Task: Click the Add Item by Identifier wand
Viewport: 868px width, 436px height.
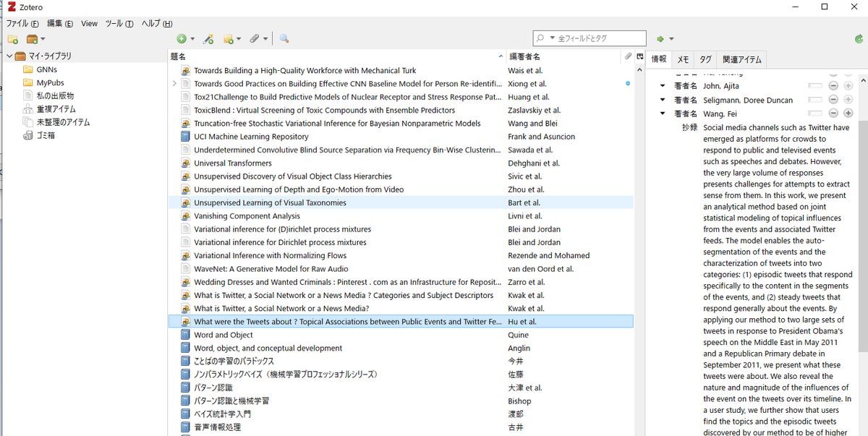Action: pyautogui.click(x=208, y=39)
